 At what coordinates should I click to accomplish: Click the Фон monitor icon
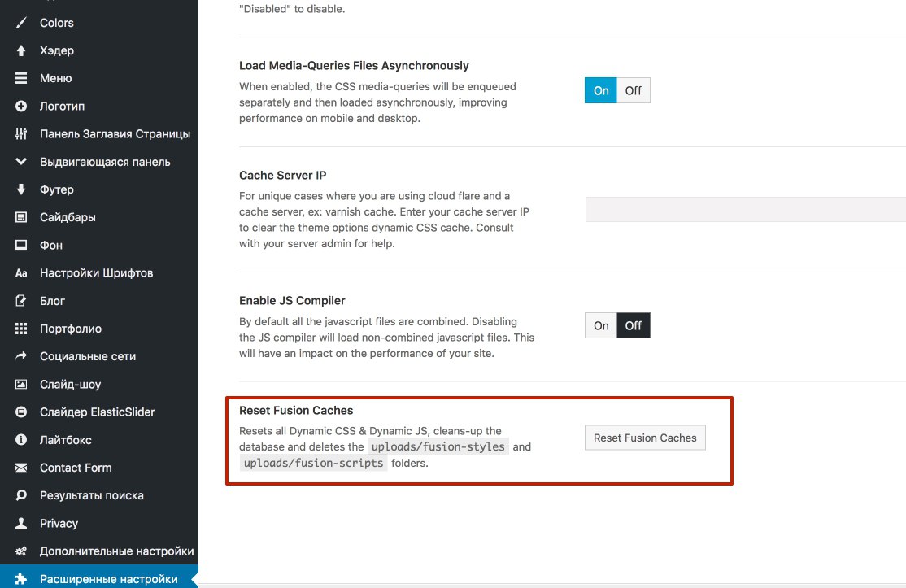click(x=21, y=245)
